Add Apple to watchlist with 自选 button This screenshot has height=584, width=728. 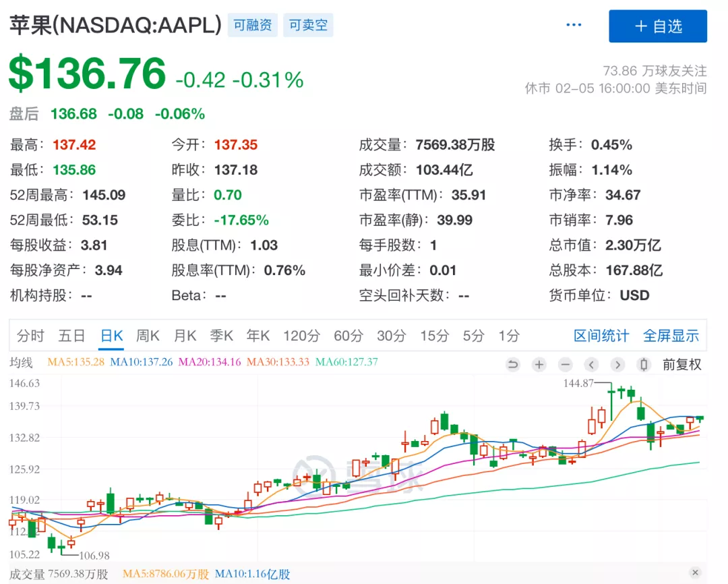point(658,26)
